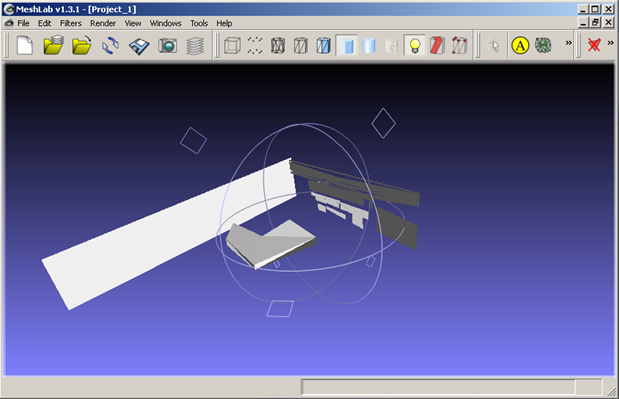The image size is (619, 399).
Task: Maximize the MeshLab main window
Action: point(596,9)
